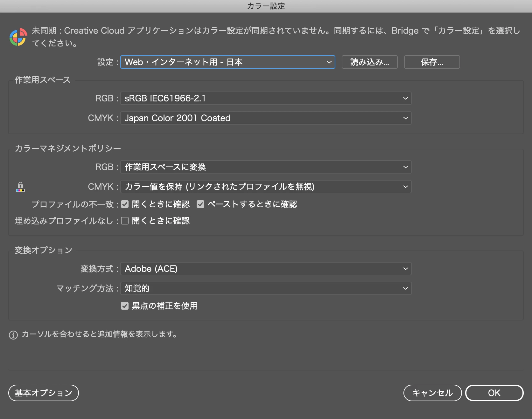The width and height of the screenshot is (532, 419).
Task: Enable missing profile 開くときに確認 checkbox
Action: point(125,221)
